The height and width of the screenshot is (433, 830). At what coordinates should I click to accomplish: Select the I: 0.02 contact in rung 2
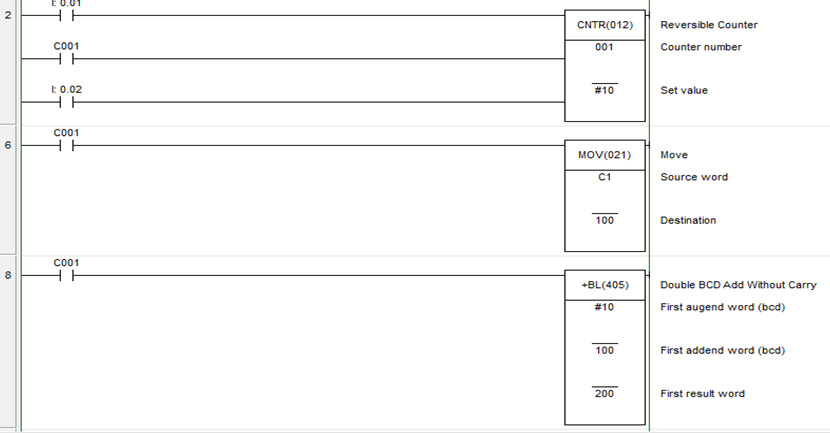68,102
